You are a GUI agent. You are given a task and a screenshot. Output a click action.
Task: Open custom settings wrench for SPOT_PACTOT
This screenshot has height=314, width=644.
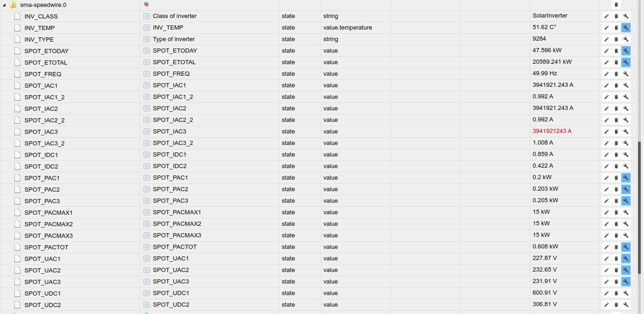(x=626, y=247)
